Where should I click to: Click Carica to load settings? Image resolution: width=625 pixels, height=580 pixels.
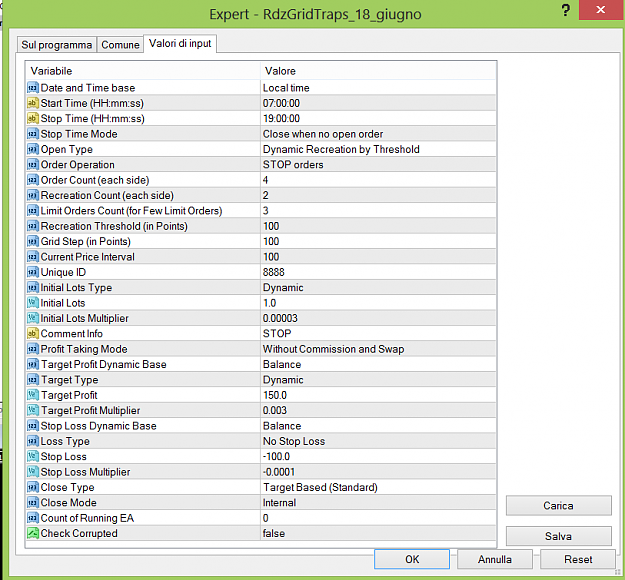coord(558,505)
